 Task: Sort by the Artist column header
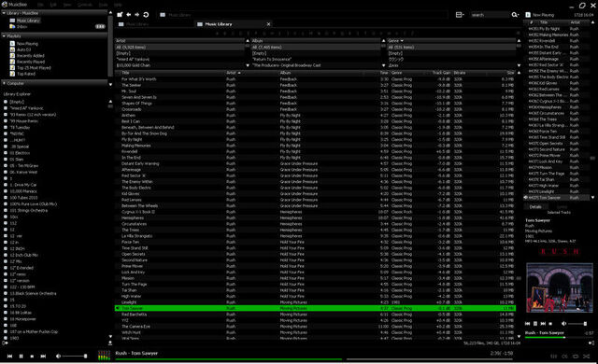pyautogui.click(x=232, y=73)
